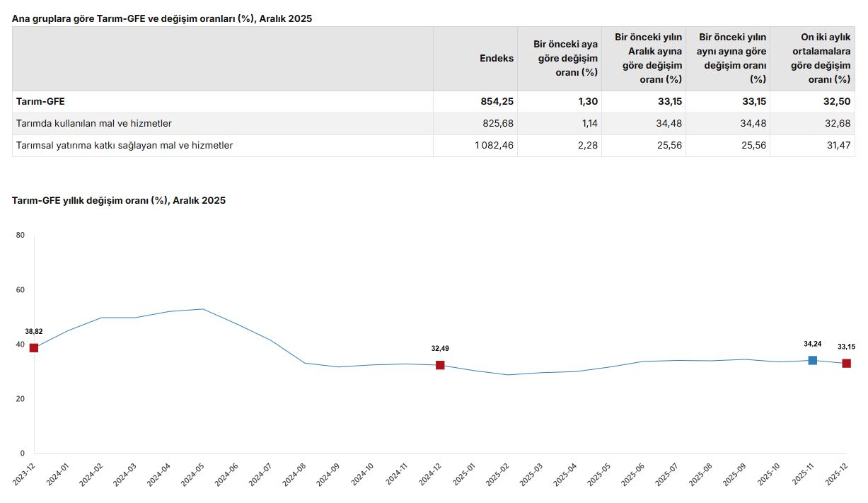The height and width of the screenshot is (503, 868).
Task: Select 'Tarımsal yatırıma katkı sağlayan' row label
Action: tap(125, 146)
